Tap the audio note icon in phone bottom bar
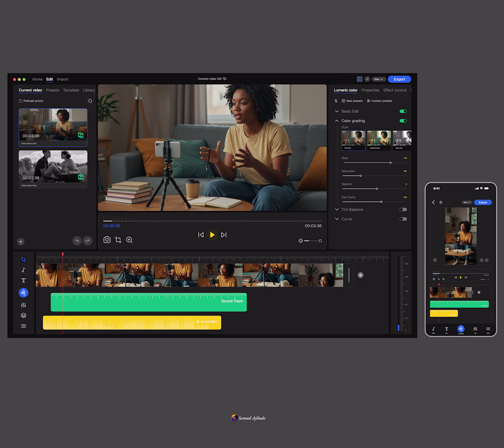Viewport: 504px width, 448px height. pos(433,329)
